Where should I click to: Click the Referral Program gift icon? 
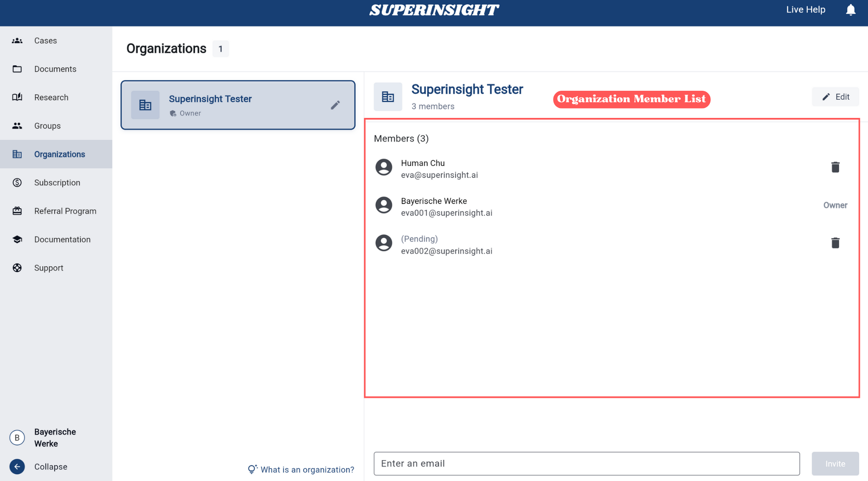[x=17, y=211]
